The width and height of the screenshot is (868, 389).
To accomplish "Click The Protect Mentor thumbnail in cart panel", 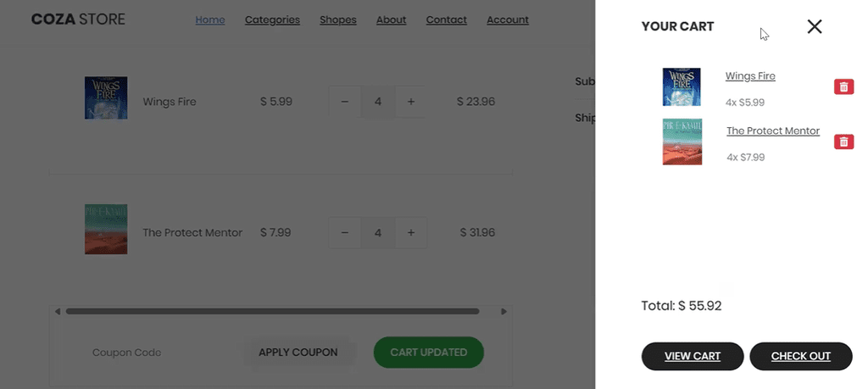I will [682, 142].
